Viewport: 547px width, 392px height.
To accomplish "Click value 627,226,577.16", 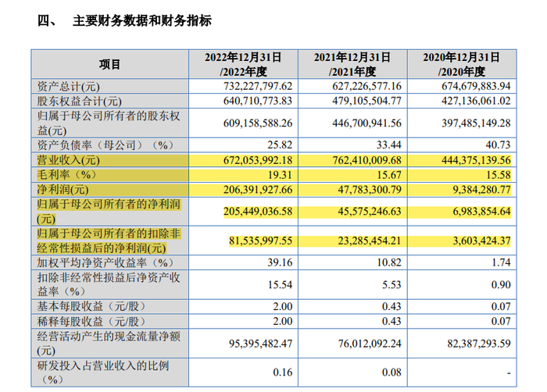I will 366,86.
